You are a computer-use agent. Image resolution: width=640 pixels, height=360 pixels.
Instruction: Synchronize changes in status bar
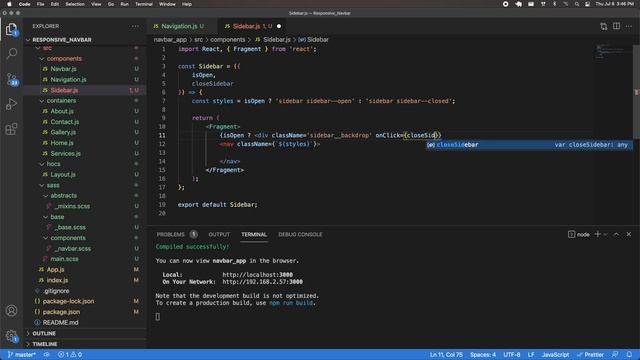47,355
